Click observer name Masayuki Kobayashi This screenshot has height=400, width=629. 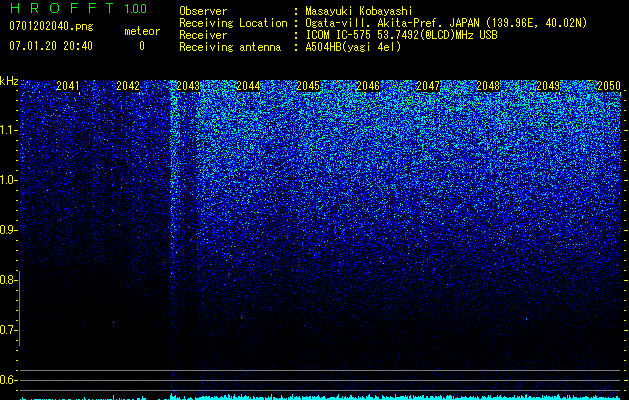point(359,11)
